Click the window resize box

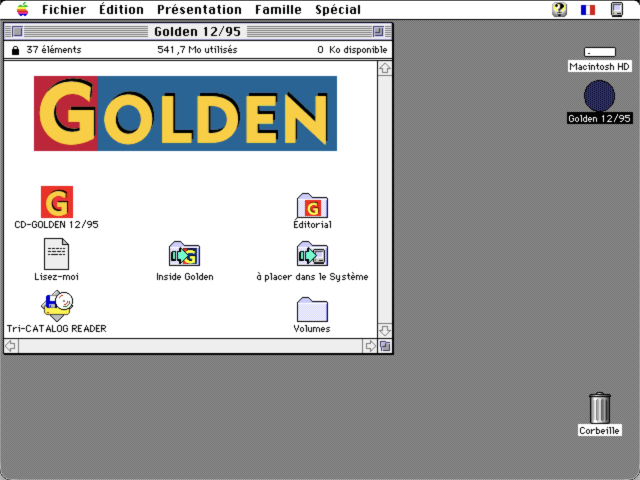[x=385, y=346]
